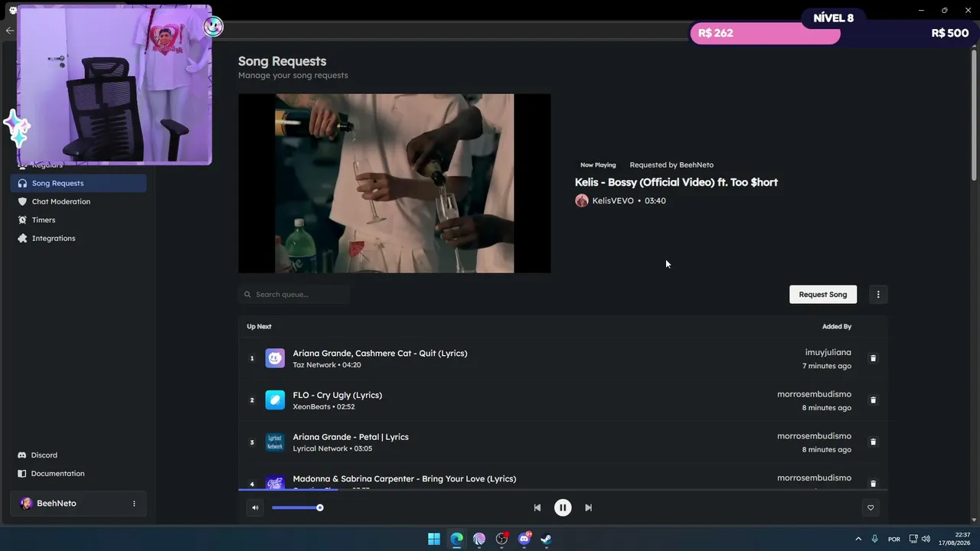Click the Up Next column header
The height and width of the screenshot is (551, 980).
click(259, 327)
